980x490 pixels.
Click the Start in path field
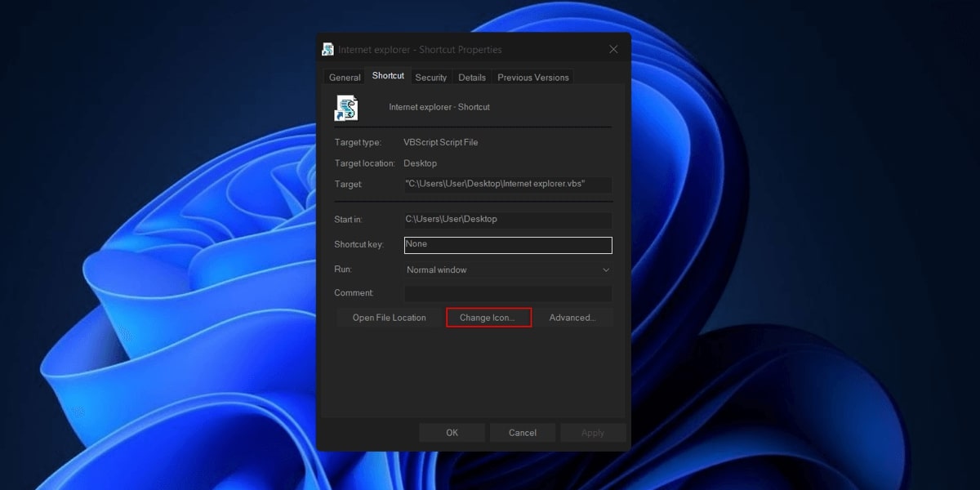point(506,219)
